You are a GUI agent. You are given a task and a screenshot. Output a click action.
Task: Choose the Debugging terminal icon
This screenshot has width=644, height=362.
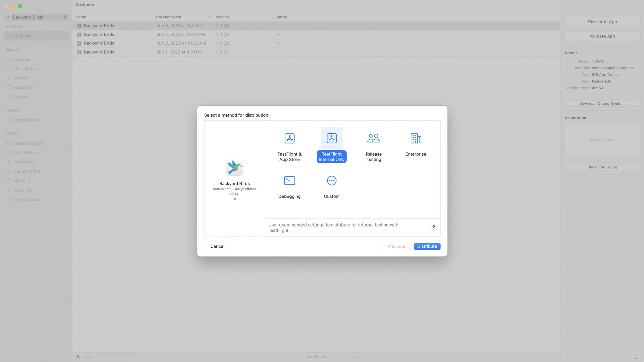click(289, 180)
